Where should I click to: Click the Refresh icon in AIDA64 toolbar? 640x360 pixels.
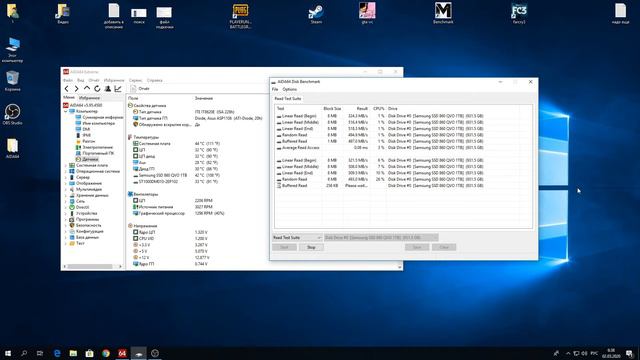click(x=97, y=89)
